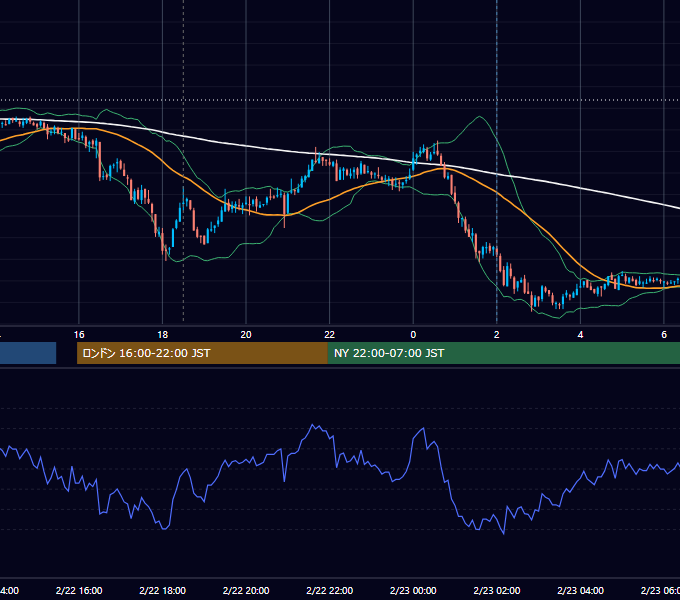Click the 2/22 18:00 time label
Image resolution: width=680 pixels, height=600 pixels.
pyautogui.click(x=163, y=590)
